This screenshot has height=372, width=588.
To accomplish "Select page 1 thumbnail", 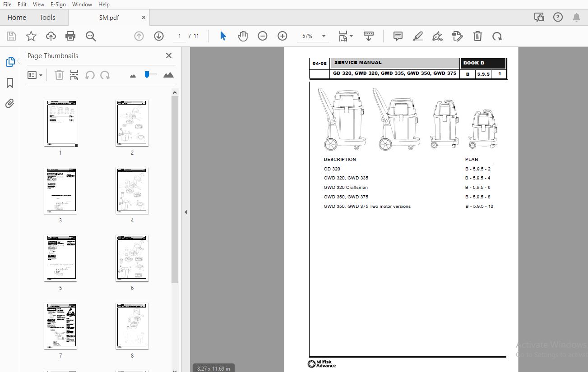I will pyautogui.click(x=60, y=123).
